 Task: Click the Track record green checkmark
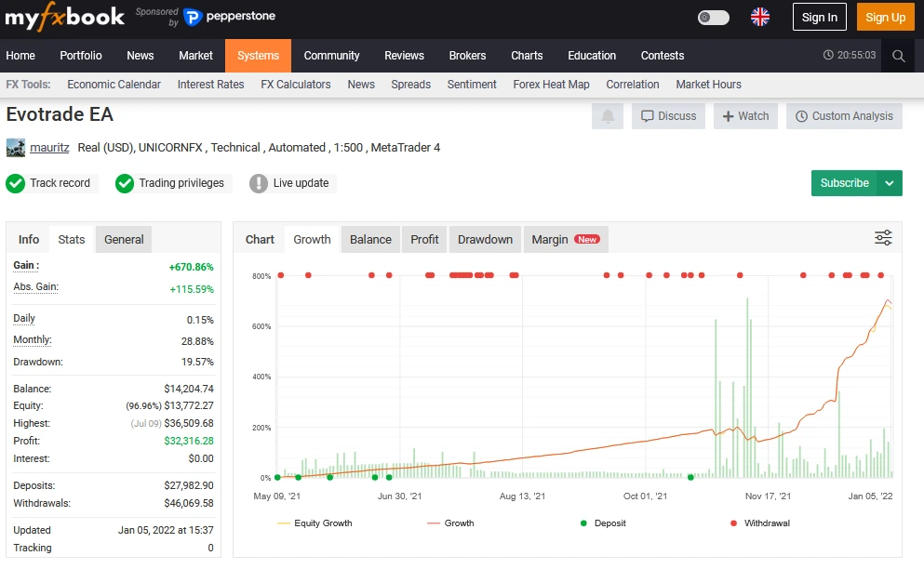(x=16, y=183)
